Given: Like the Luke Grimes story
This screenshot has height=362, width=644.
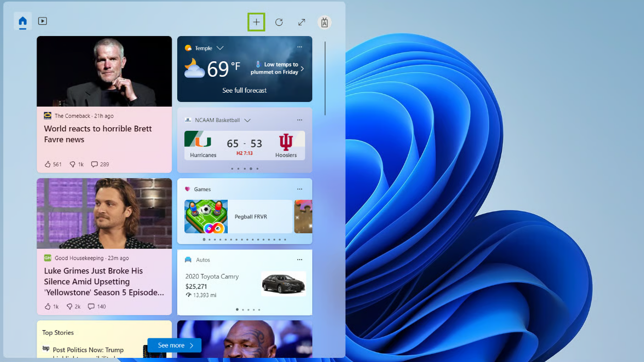Looking at the screenshot, I should pos(52,306).
